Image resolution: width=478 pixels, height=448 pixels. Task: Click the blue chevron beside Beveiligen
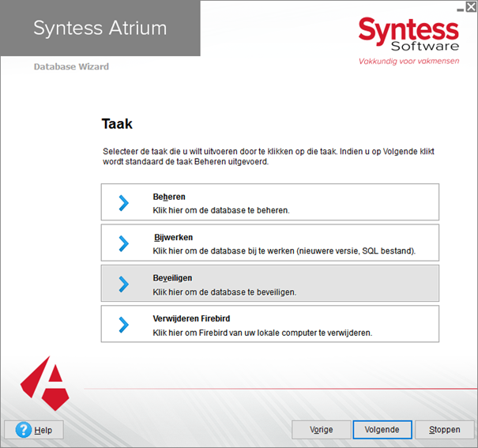coord(124,284)
